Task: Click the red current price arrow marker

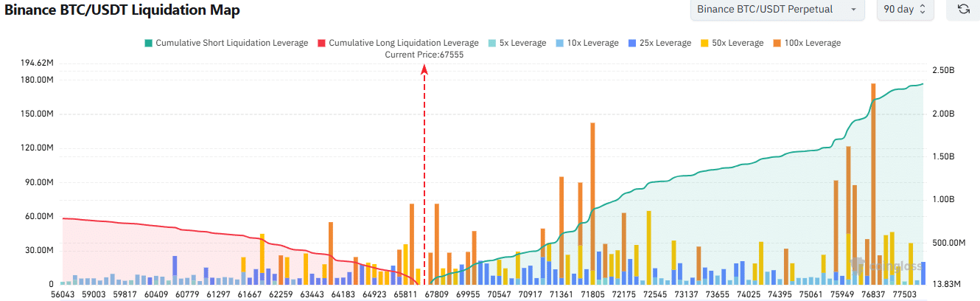Action: pyautogui.click(x=424, y=69)
